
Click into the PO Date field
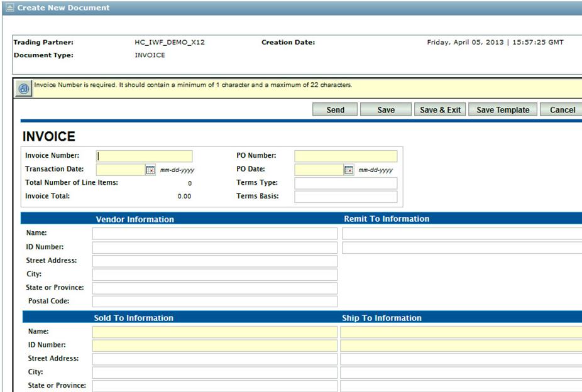(x=318, y=170)
